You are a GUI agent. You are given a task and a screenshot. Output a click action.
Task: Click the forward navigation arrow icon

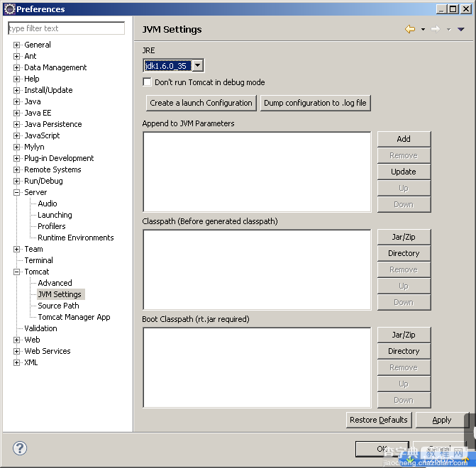[436, 30]
